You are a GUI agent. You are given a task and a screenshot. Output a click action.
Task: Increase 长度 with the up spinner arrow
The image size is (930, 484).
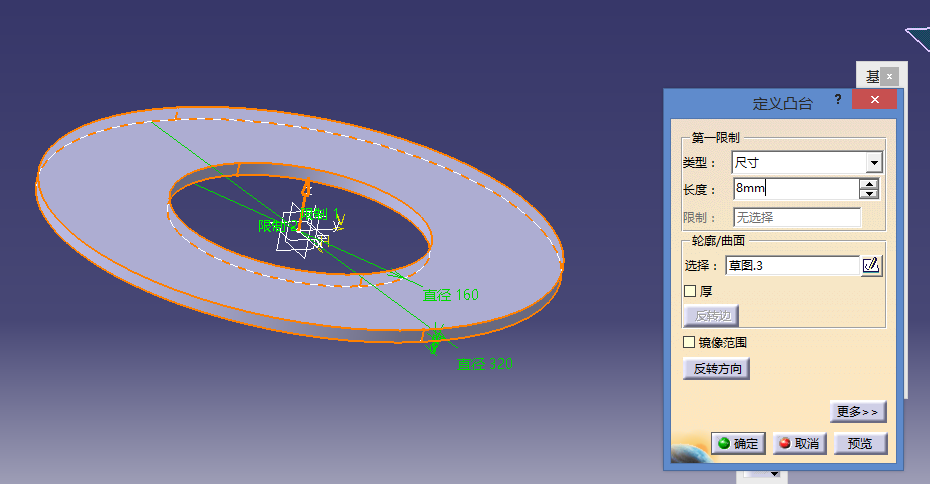(x=869, y=184)
